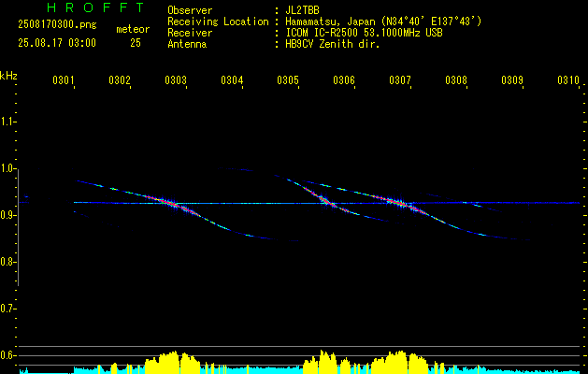The height and width of the screenshot is (374, 588).
Task: Click the observer callsign JL2TBB
Action: pos(302,10)
